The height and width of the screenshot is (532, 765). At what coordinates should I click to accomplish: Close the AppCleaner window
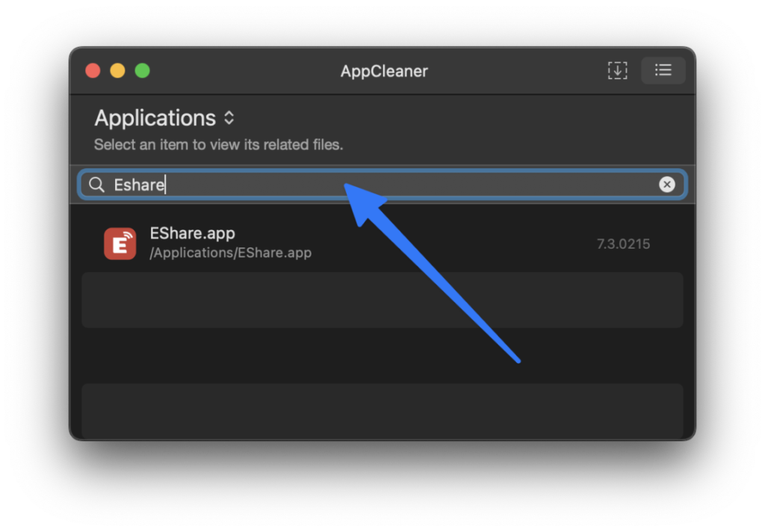93,71
